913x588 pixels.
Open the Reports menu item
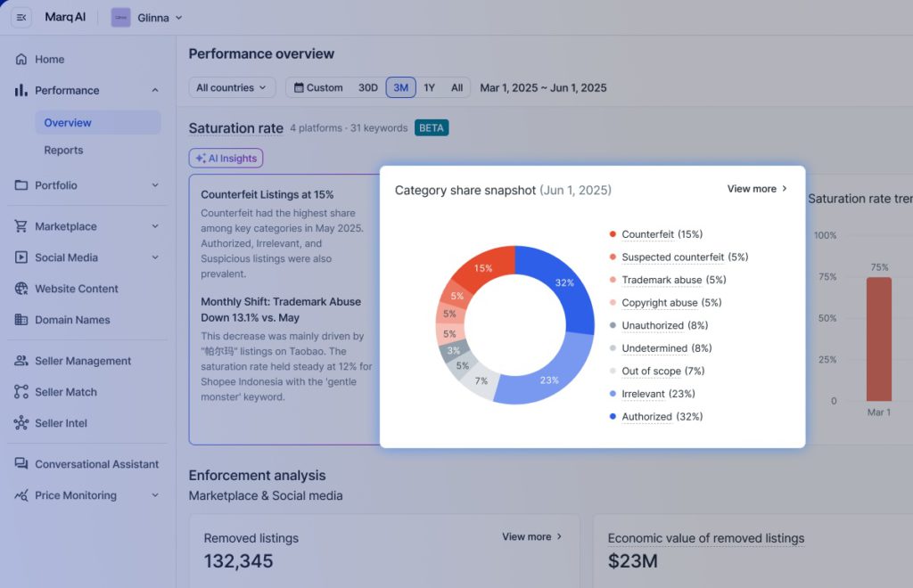[63, 151]
